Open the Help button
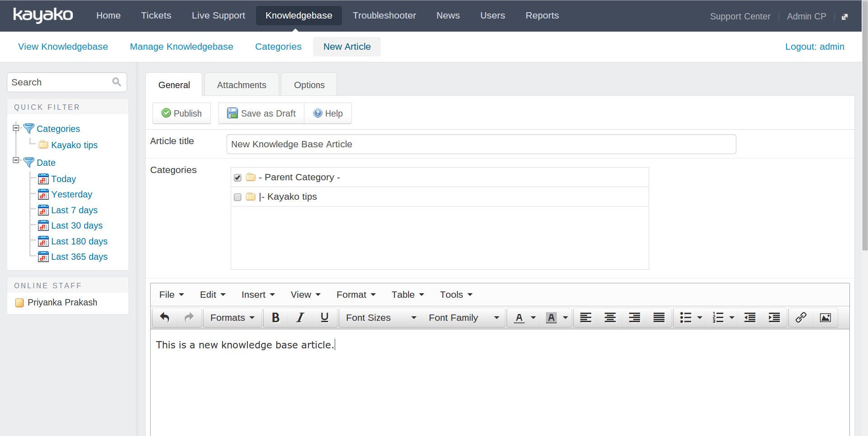Screen dimensions: 868x436 (x=328, y=113)
